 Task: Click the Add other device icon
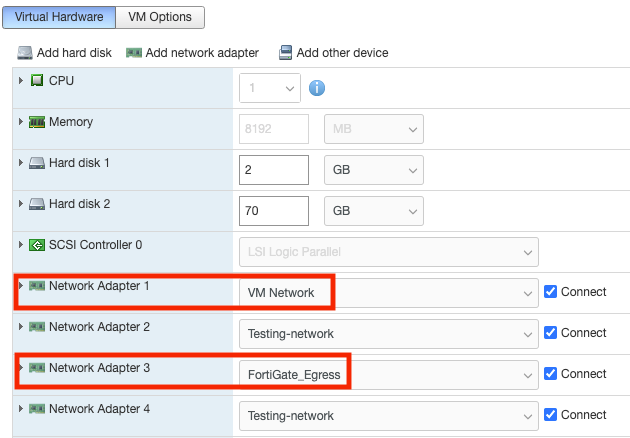285,52
